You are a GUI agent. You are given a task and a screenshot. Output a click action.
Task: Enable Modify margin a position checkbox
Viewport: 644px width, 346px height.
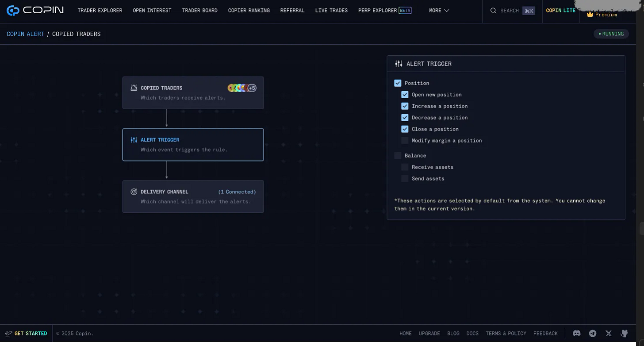[405, 141]
